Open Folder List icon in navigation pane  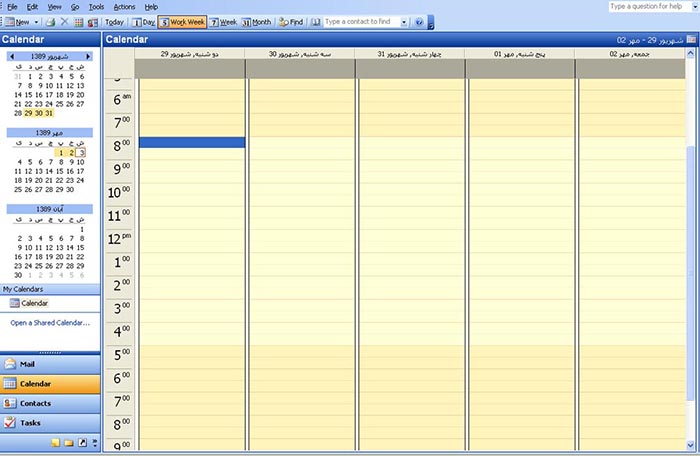click(69, 442)
